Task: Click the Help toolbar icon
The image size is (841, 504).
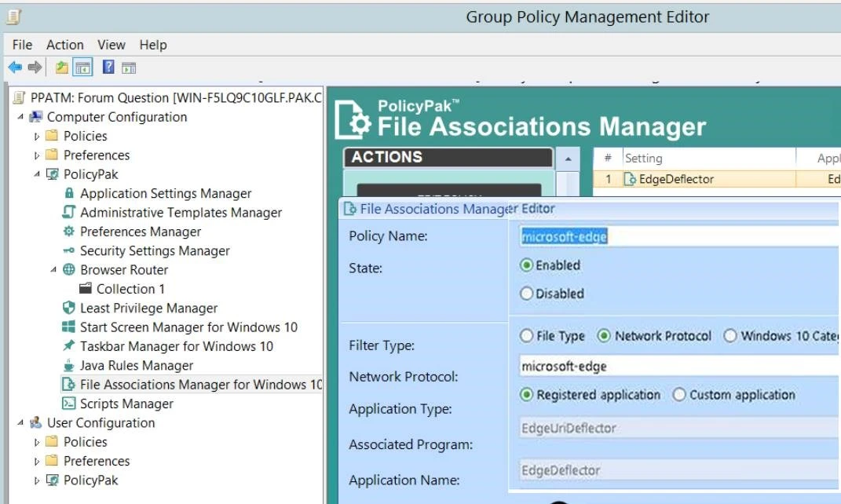Action: coord(108,68)
